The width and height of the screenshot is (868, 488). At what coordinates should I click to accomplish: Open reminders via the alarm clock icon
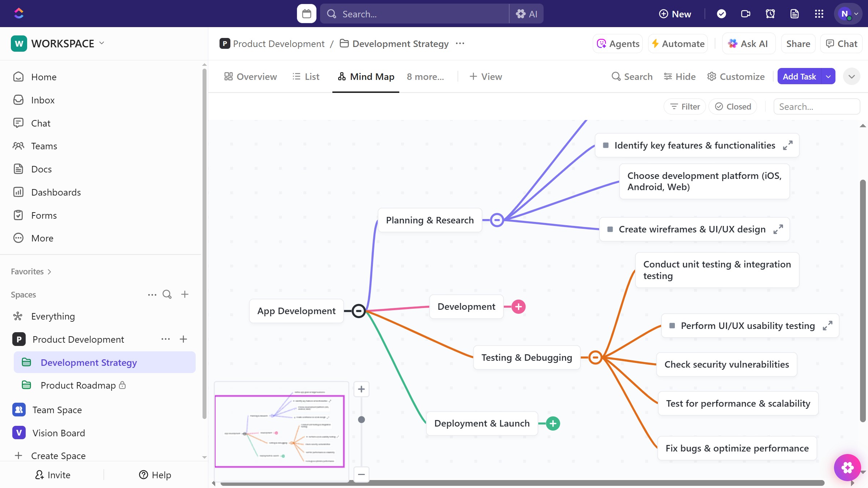(770, 13)
